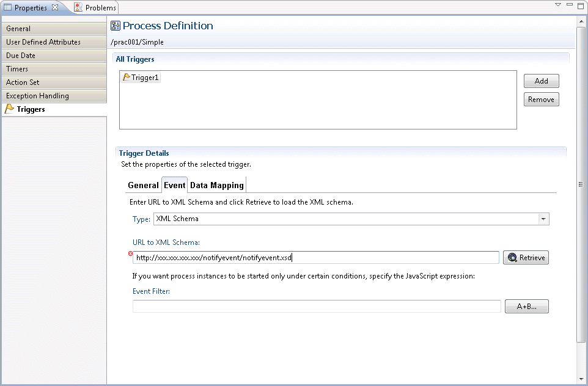The image size is (588, 386).
Task: Click the vertical scrollbar of the panel
Action: pyautogui.click(x=581, y=184)
